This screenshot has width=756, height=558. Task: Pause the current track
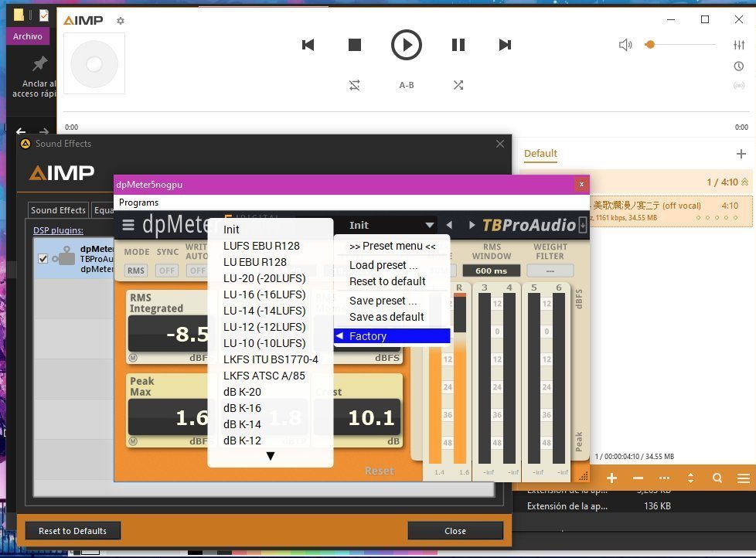click(458, 45)
